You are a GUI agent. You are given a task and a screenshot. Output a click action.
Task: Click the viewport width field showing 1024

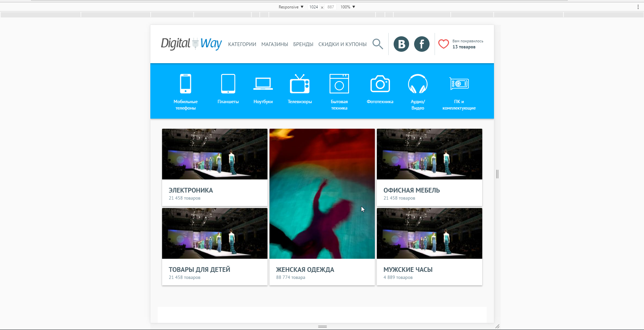tap(314, 7)
